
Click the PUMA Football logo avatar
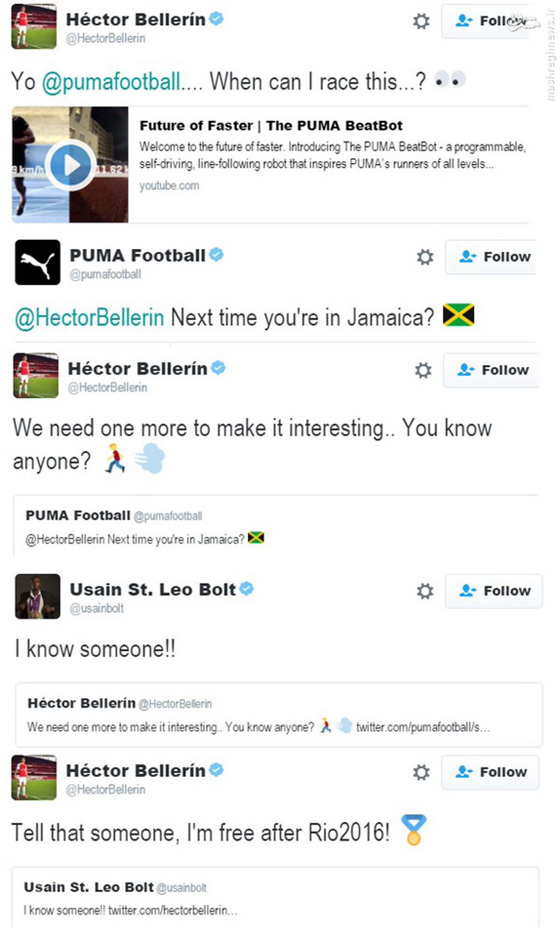(x=37, y=262)
